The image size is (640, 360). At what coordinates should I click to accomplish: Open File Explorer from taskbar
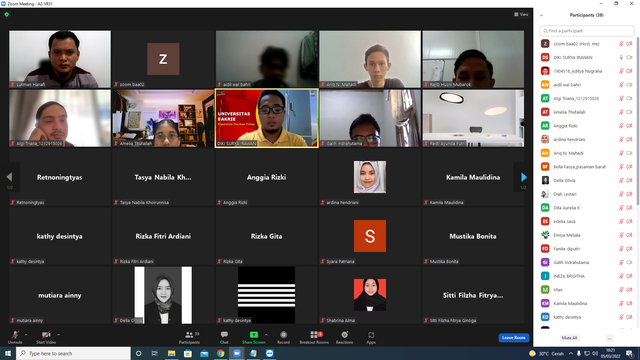(x=171, y=353)
